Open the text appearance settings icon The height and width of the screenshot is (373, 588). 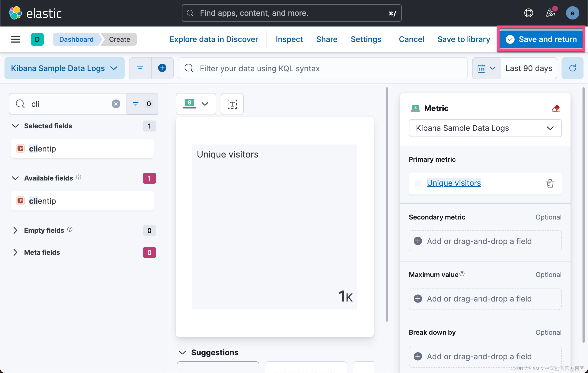click(232, 104)
